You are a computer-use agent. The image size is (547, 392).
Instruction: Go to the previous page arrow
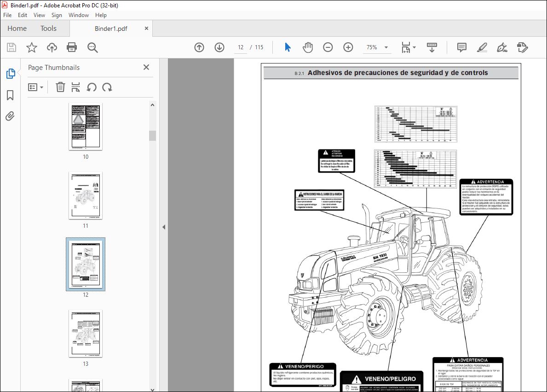coord(199,47)
